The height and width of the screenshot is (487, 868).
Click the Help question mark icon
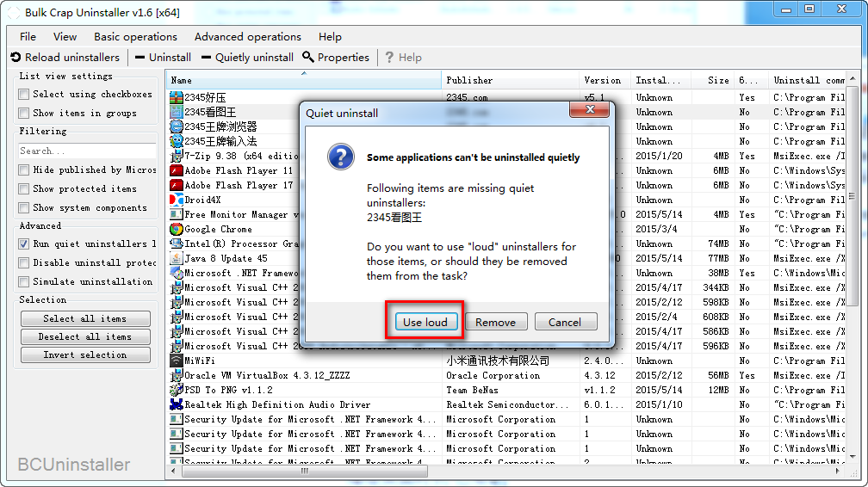[389, 58]
